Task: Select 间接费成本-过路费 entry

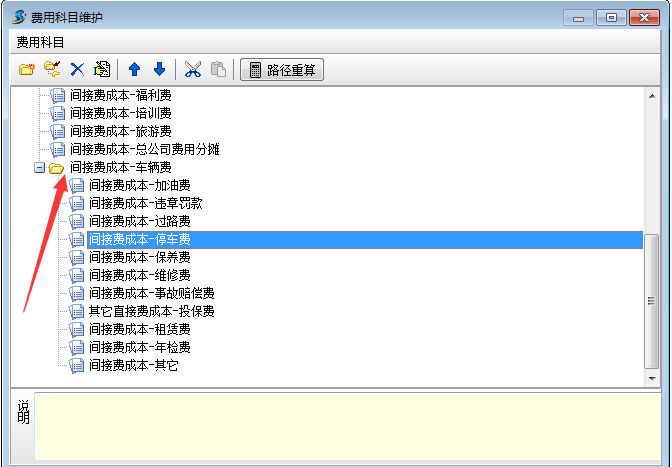Action: [139, 221]
